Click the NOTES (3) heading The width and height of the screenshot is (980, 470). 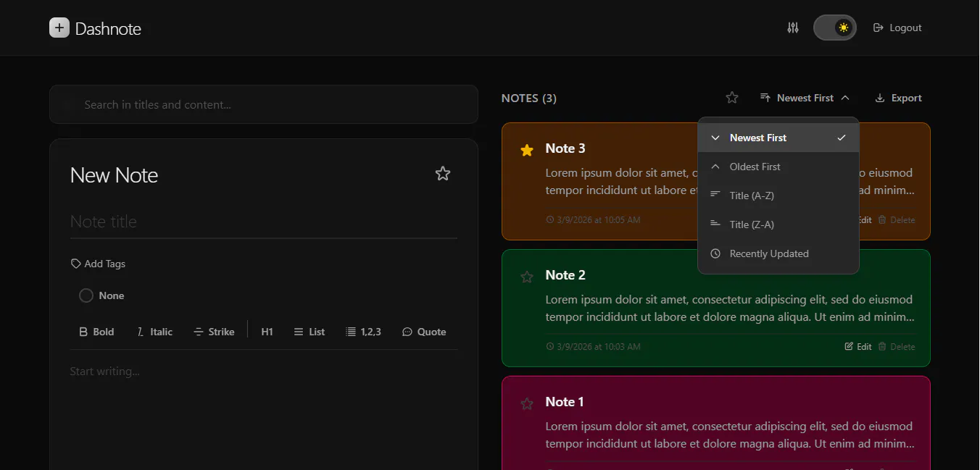point(529,98)
